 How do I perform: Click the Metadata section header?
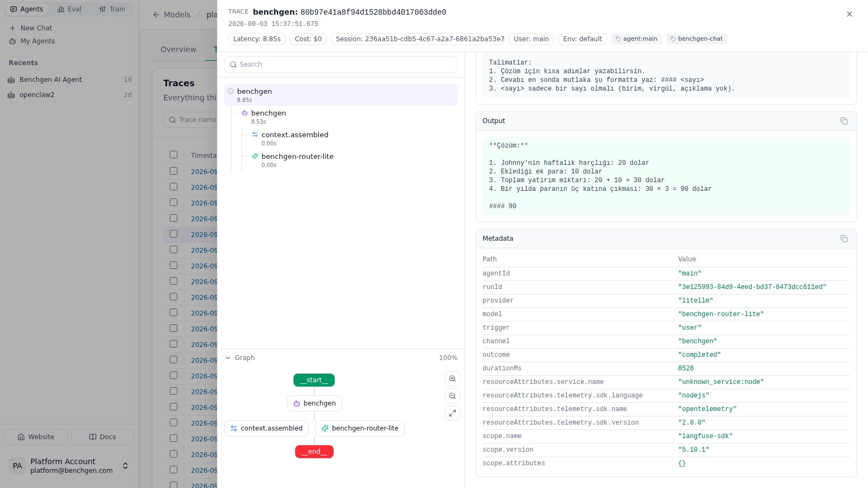(666, 239)
